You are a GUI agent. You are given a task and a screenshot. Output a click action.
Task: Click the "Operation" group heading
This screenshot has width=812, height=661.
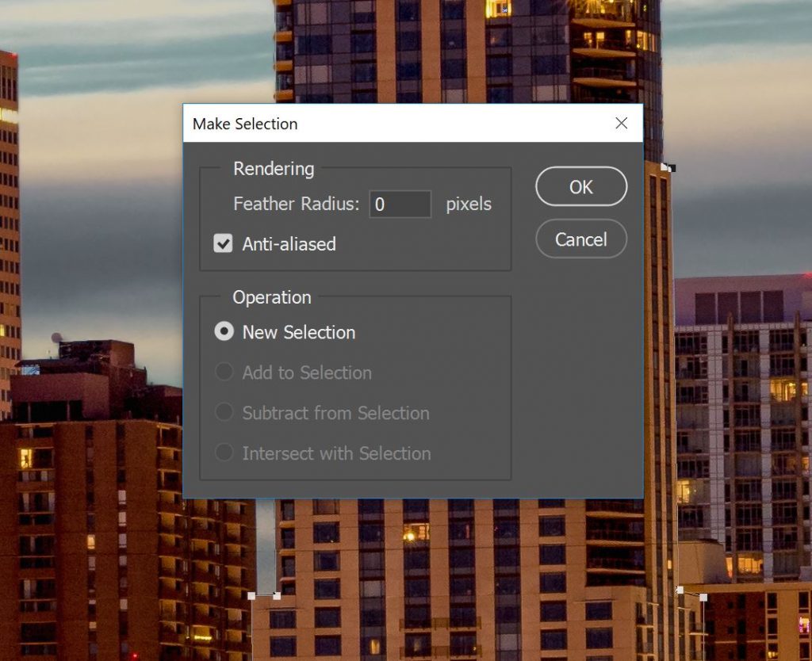pos(272,298)
